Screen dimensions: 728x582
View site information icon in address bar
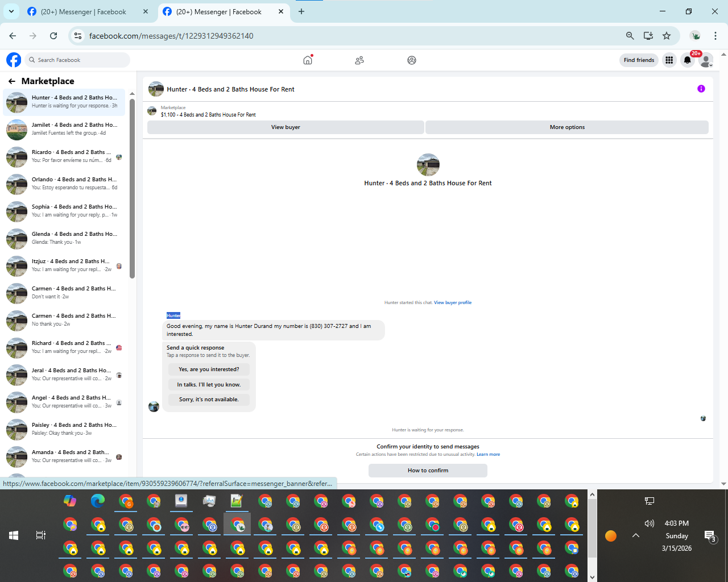pos(78,36)
